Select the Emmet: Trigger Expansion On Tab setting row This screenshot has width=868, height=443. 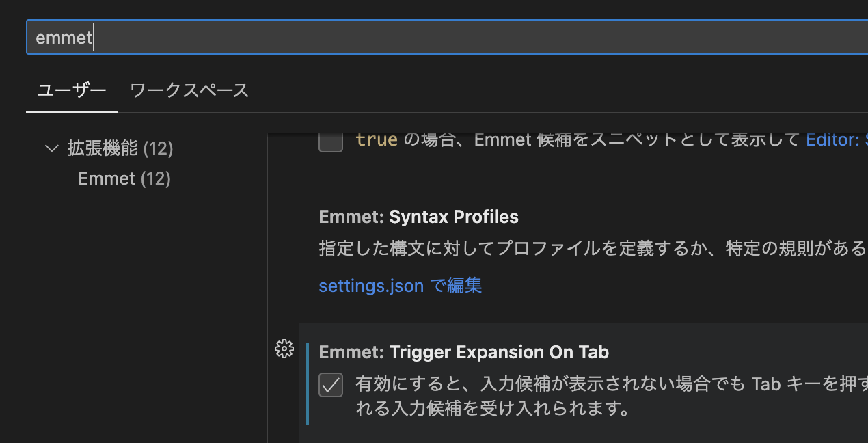[x=463, y=351]
